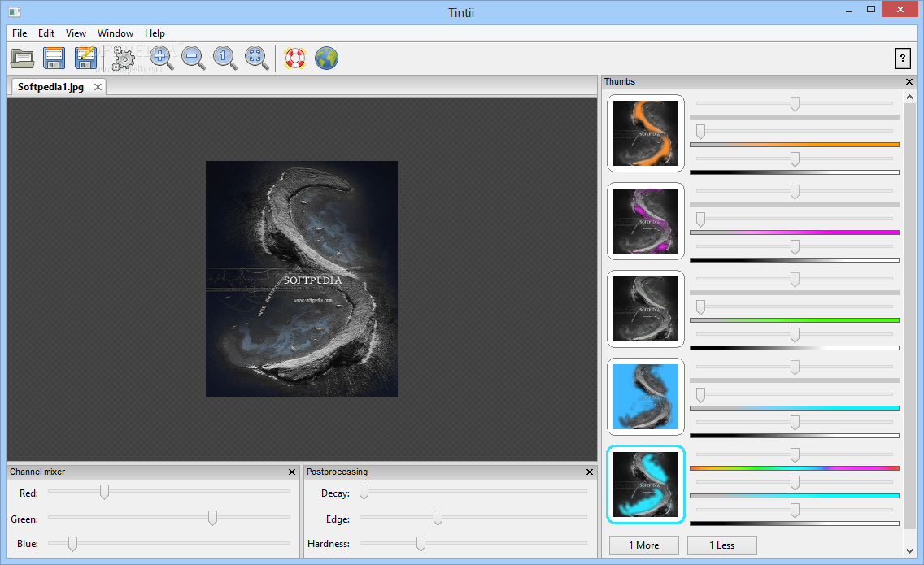Open help via the lifebuoy icon
Viewport: 924px width, 565px height.
point(294,59)
